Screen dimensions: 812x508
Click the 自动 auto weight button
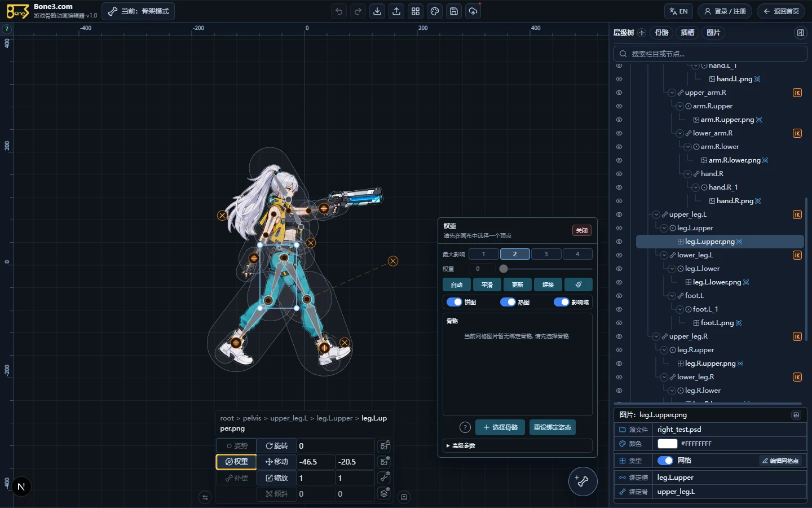(457, 284)
